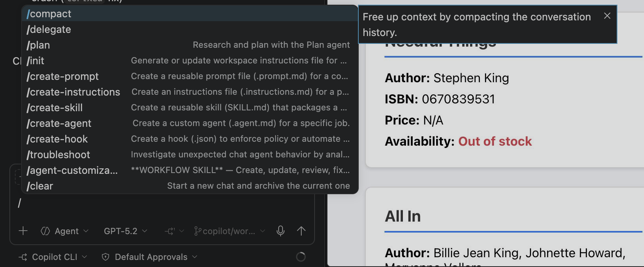The height and width of the screenshot is (267, 644).
Task: Select the /clear command
Action: (x=190, y=186)
